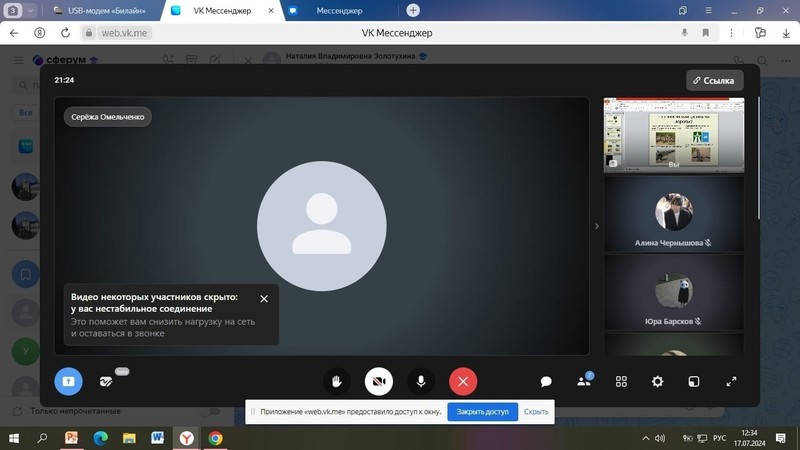The image size is (800, 450).
Task: Select Алина Чернышова's video tile
Action: (x=673, y=213)
